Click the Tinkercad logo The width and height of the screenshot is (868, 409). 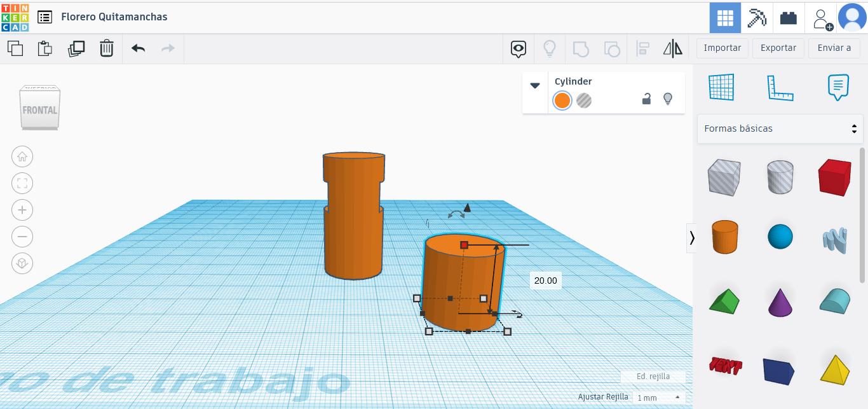(x=15, y=17)
